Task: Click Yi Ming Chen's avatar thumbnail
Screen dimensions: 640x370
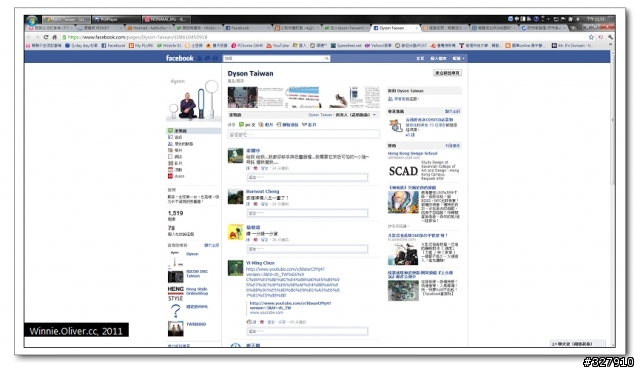Action: [236, 268]
